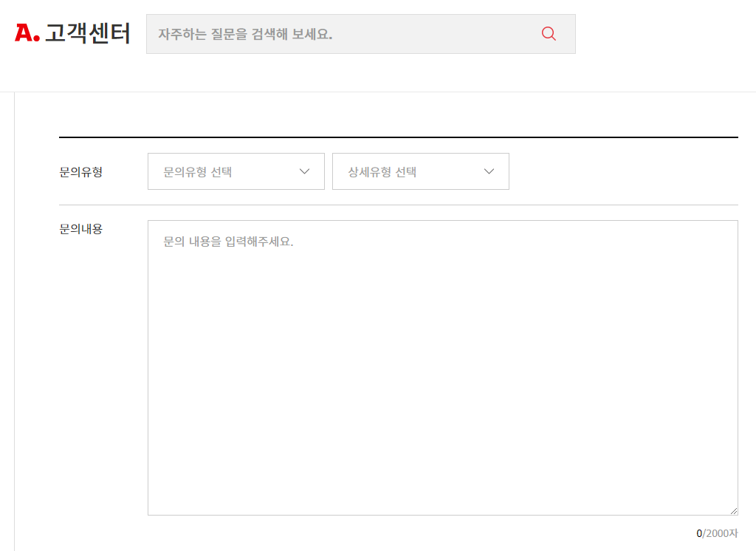Click the resize grip of the inquiry textarea
Screen dimensions: 756x551
tap(734, 510)
